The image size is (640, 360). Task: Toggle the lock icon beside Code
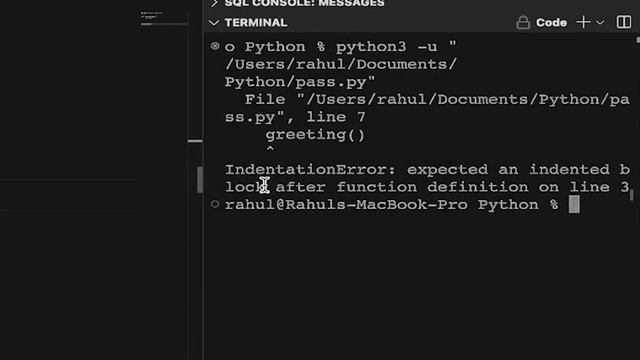coord(523,22)
